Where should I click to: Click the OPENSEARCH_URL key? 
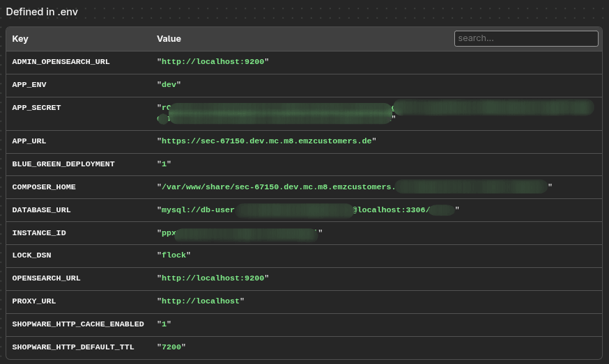[x=46, y=278]
